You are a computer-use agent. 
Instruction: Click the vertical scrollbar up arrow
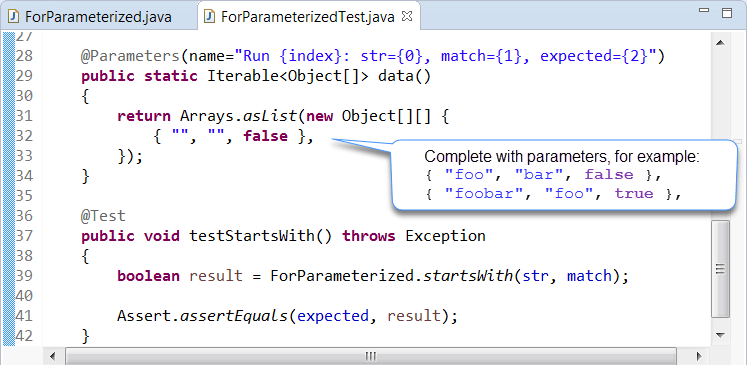[x=720, y=43]
